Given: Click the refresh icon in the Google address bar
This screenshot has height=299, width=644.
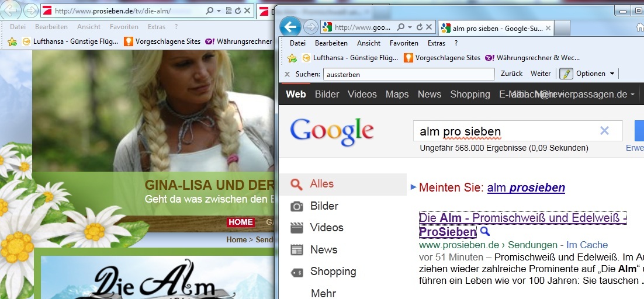Looking at the screenshot, I should pos(419,27).
